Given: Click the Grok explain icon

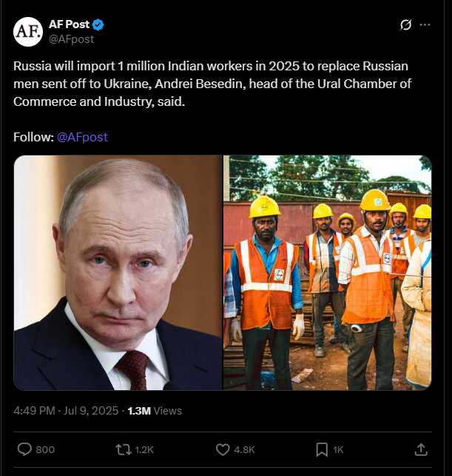Looking at the screenshot, I should click(x=405, y=24).
